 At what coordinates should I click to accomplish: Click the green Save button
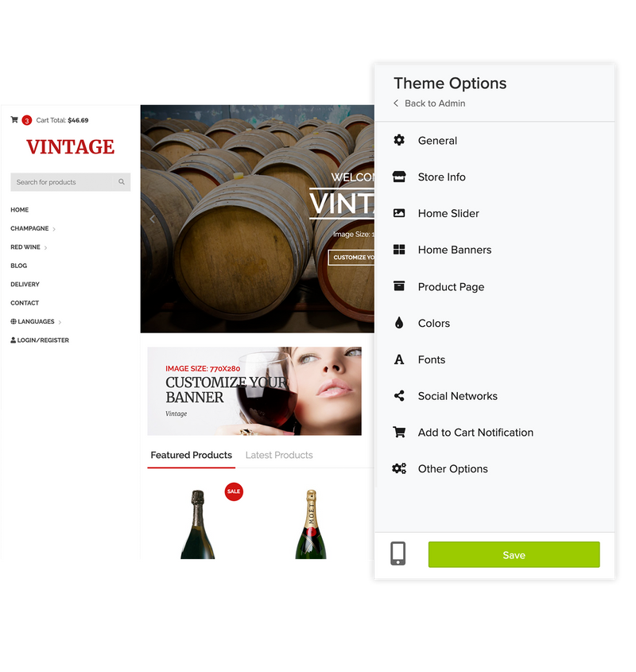tap(514, 554)
